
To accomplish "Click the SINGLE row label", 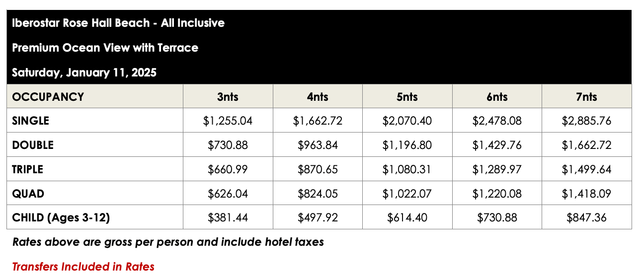I will 31,121.
